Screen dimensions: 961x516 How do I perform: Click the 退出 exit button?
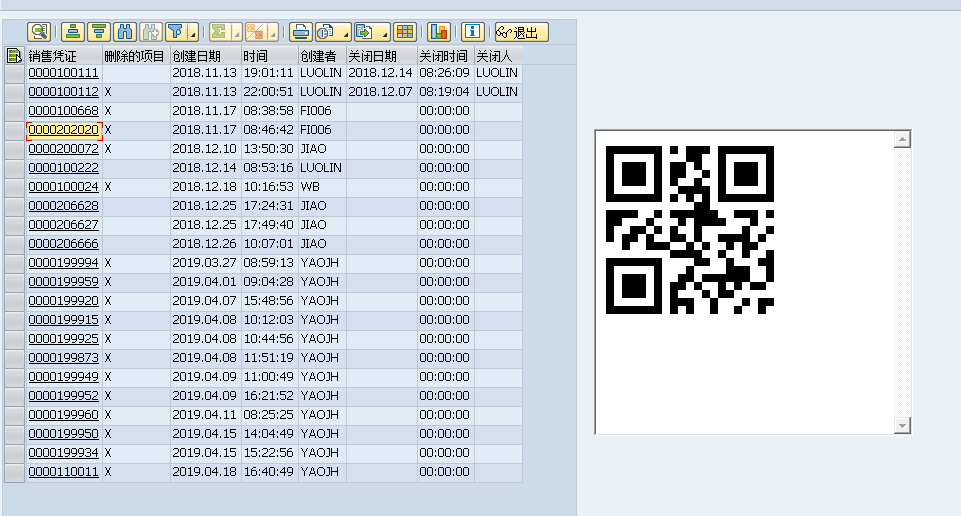coord(521,32)
